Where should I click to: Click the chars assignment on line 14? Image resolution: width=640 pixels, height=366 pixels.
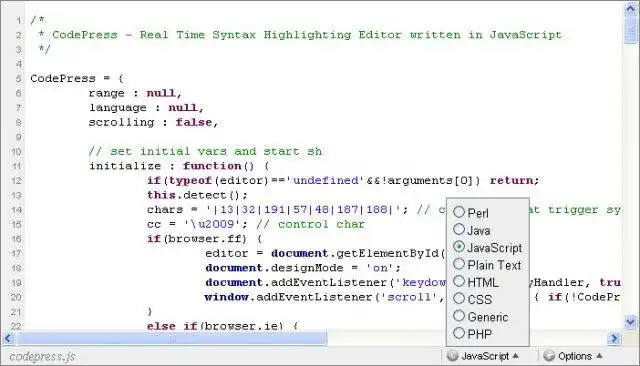278,210
